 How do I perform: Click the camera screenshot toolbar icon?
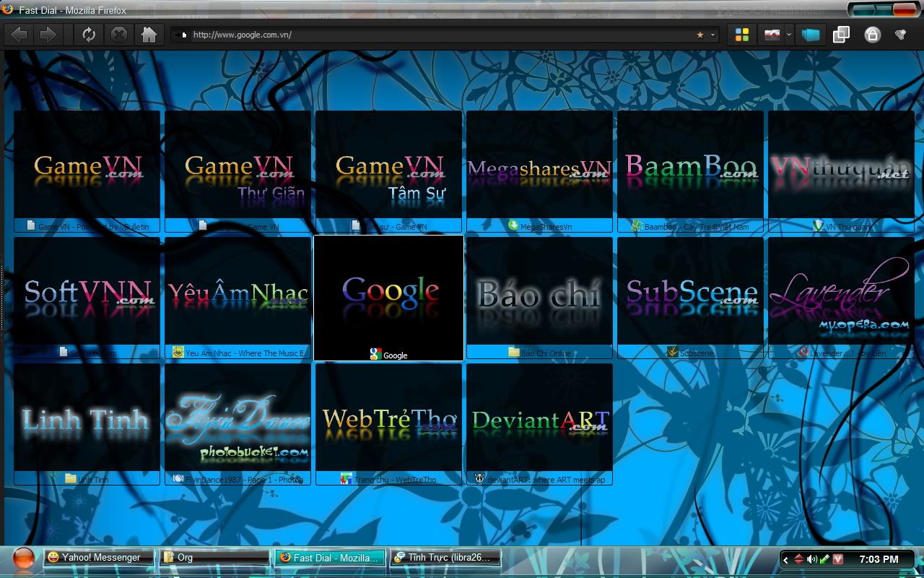pos(772,35)
